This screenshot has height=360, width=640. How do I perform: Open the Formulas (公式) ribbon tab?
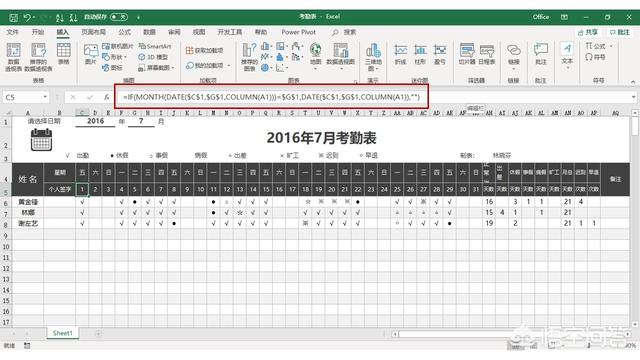(124, 32)
